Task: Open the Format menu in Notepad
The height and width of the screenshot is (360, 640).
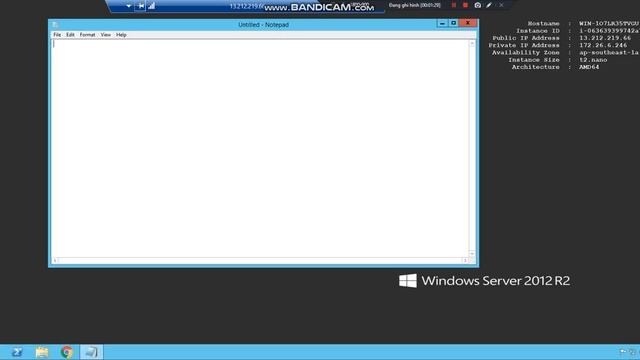Action: [x=87, y=35]
